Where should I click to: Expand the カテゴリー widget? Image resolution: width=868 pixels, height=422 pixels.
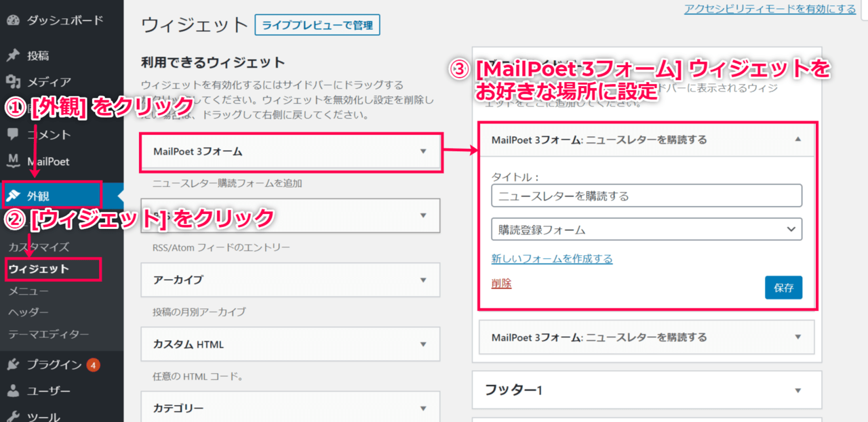[x=290, y=408]
